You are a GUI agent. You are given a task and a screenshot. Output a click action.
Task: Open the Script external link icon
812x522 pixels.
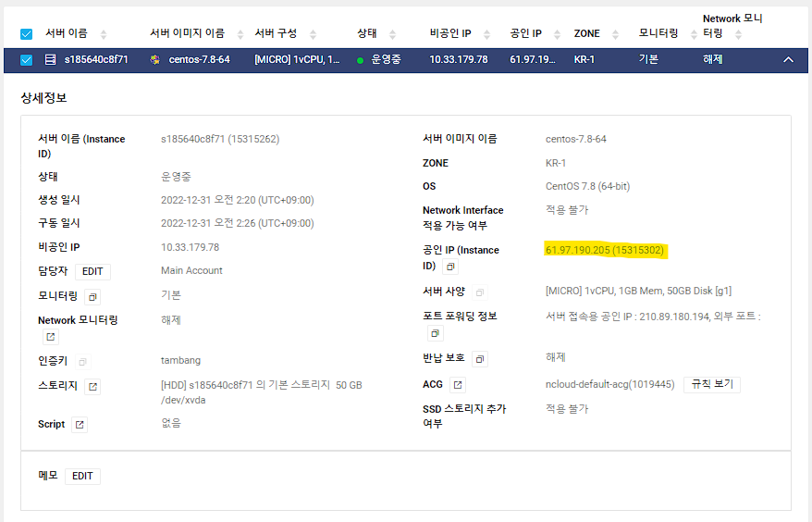pos(80,425)
